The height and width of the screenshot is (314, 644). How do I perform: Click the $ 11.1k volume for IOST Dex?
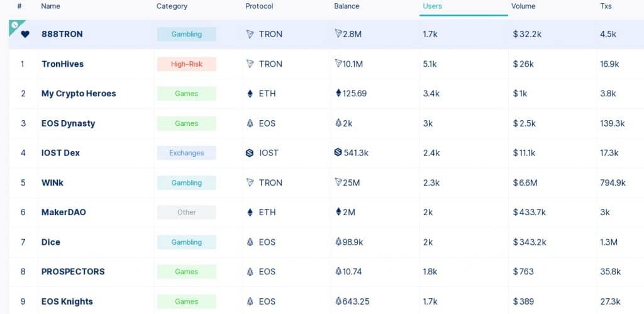524,153
